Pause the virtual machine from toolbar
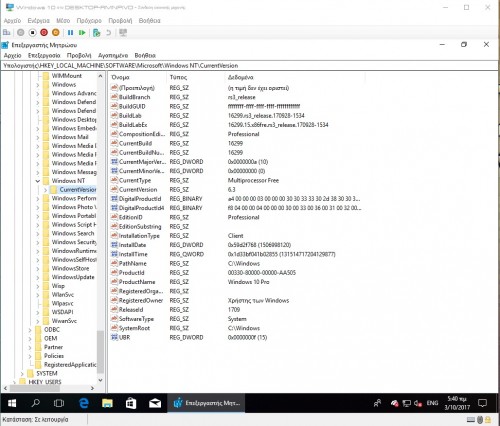This screenshot has height=426, width=500. pyautogui.click(x=70, y=33)
